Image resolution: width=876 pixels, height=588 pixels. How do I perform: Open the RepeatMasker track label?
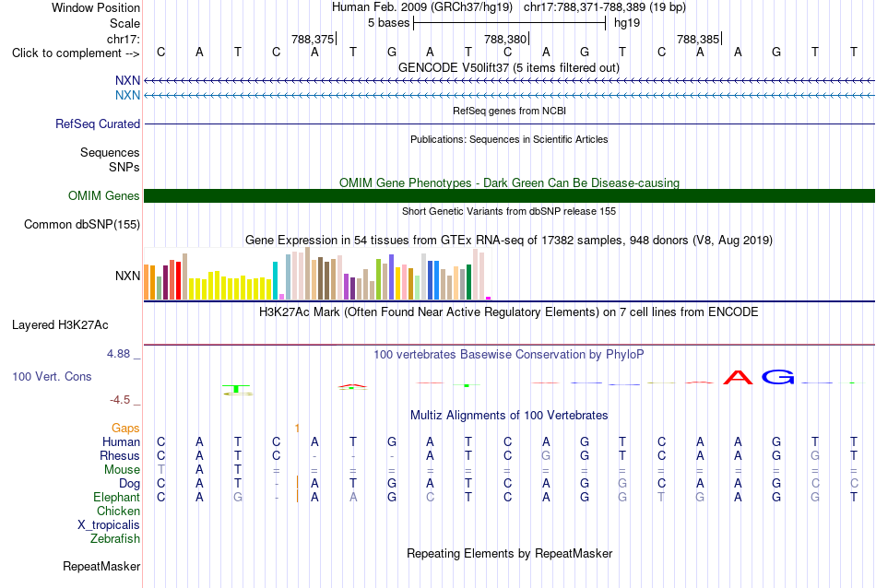[101, 566]
